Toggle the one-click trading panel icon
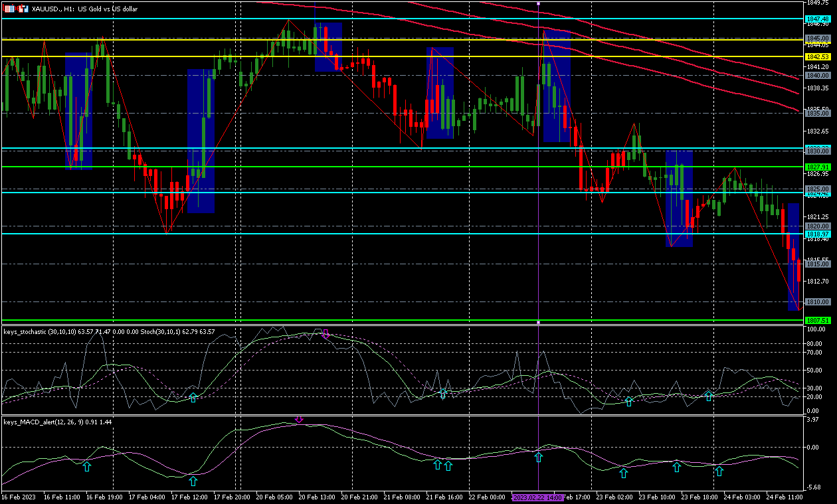 tap(23, 9)
